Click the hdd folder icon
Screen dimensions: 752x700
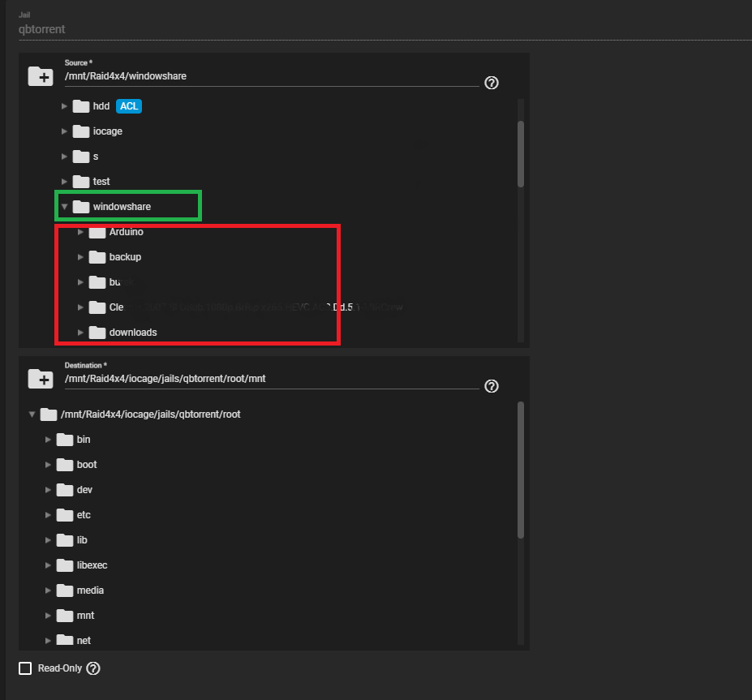81,106
